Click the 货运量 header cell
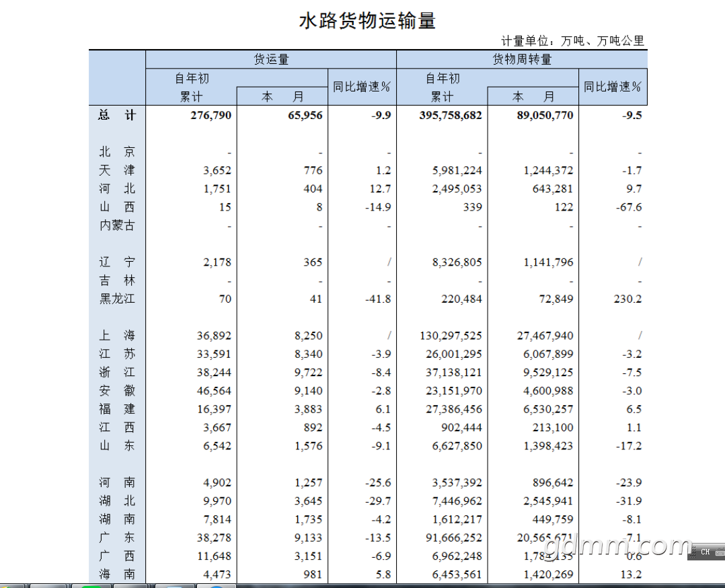Image resolution: width=725 pixels, height=588 pixels. click(x=271, y=59)
